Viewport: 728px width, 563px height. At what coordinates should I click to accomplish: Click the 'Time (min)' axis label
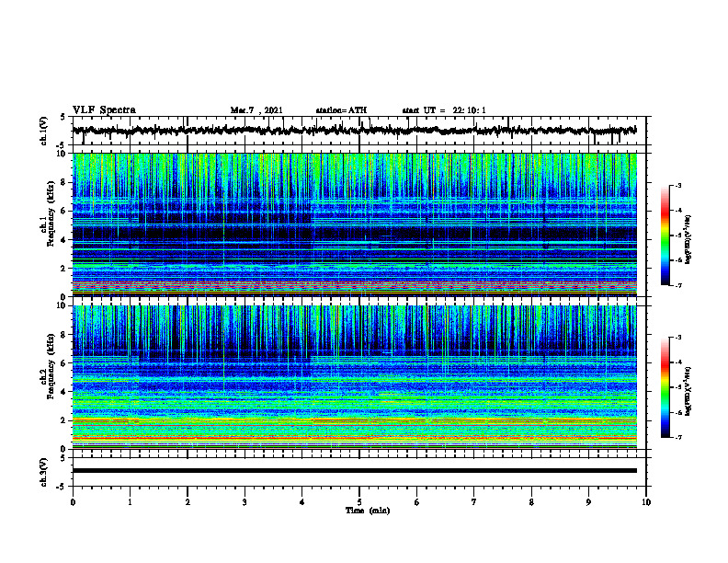pos(368,511)
